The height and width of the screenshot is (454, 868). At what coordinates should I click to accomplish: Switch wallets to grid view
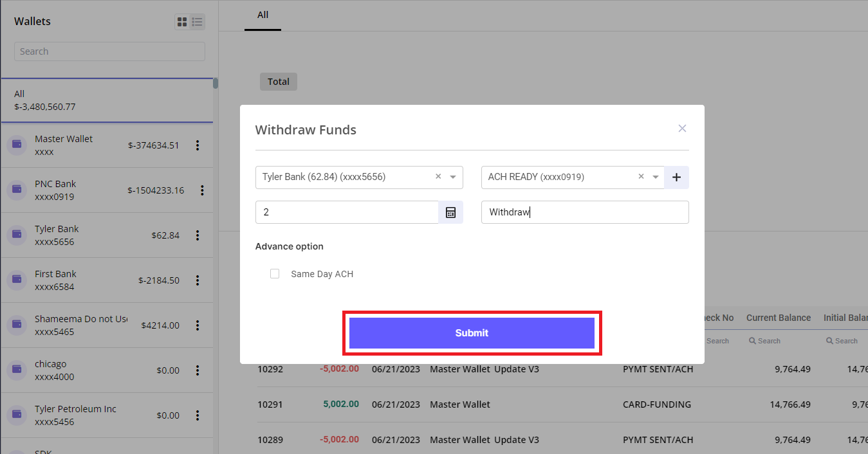pos(182,22)
